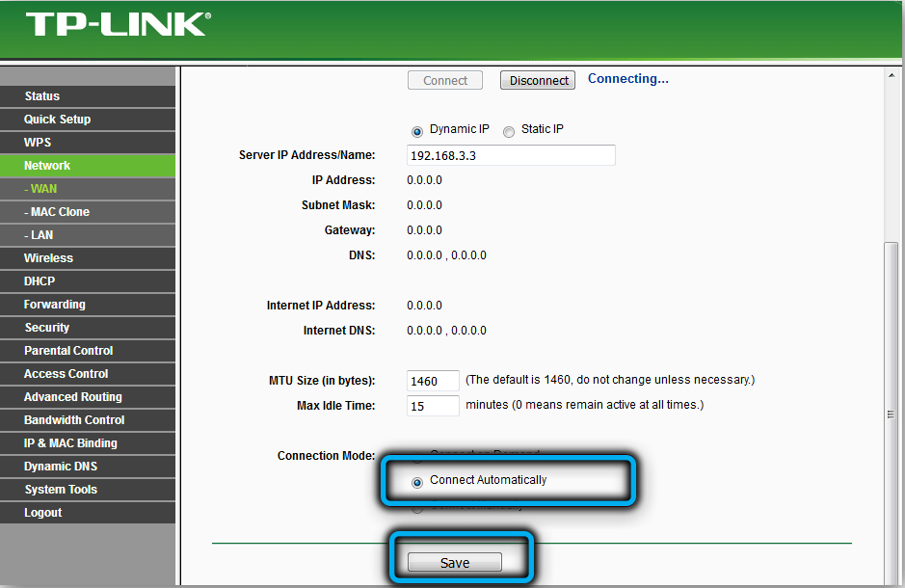Open Advanced Routing menu
The image size is (905, 588).
88,396
